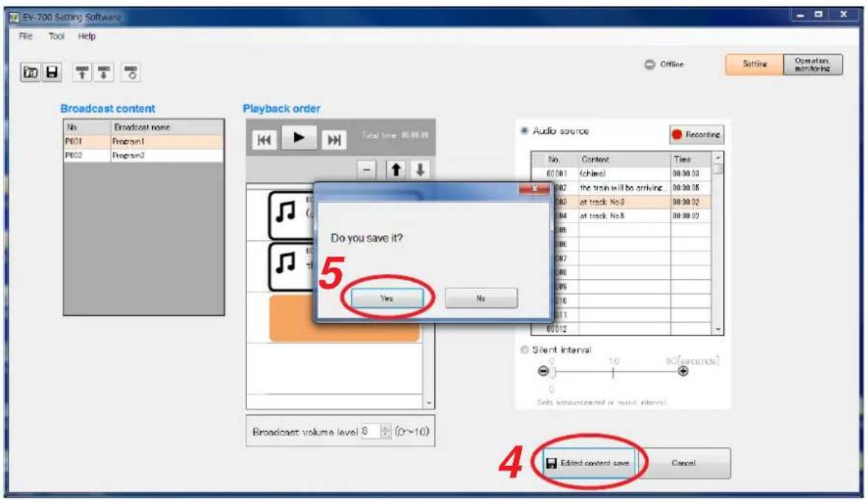Select 'at track No.2' audio row
The image size is (868, 500).
pos(621,202)
